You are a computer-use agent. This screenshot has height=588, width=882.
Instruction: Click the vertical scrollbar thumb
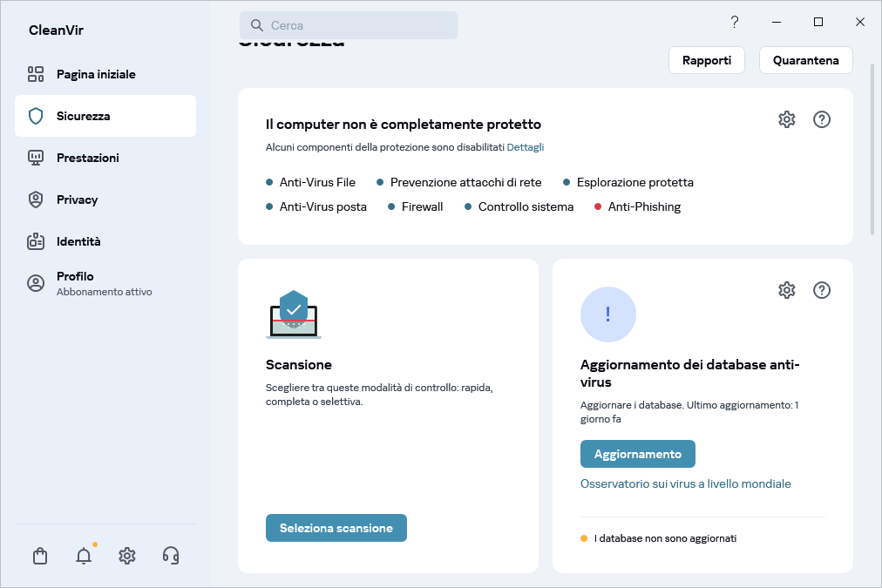[x=872, y=149]
